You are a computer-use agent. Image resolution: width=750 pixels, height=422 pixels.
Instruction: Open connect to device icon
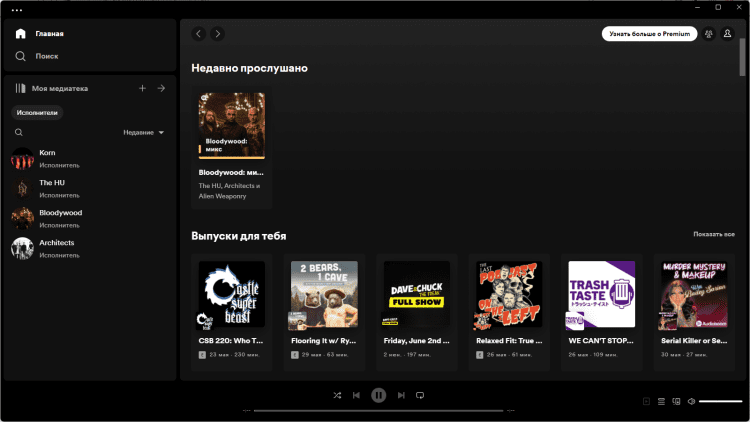tap(676, 401)
